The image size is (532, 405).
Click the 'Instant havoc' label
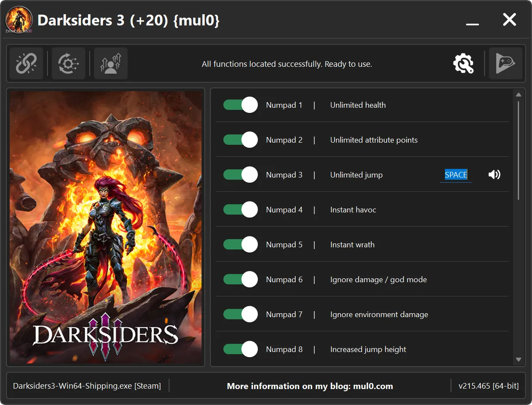353,210
